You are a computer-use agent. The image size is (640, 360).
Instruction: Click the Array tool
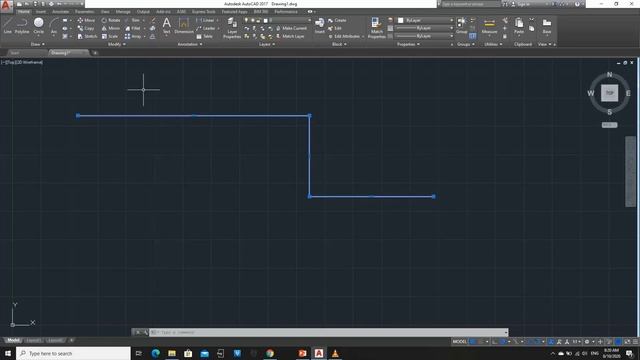coord(133,36)
